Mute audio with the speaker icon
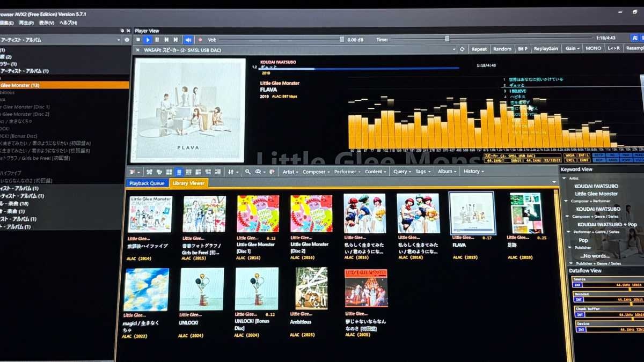Screen dimensions: 644x362 click(x=188, y=40)
